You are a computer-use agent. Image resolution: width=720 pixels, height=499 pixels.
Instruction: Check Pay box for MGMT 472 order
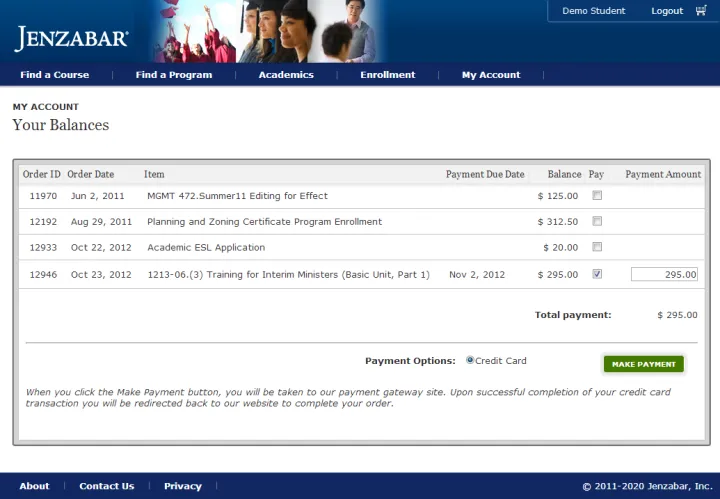click(597, 195)
